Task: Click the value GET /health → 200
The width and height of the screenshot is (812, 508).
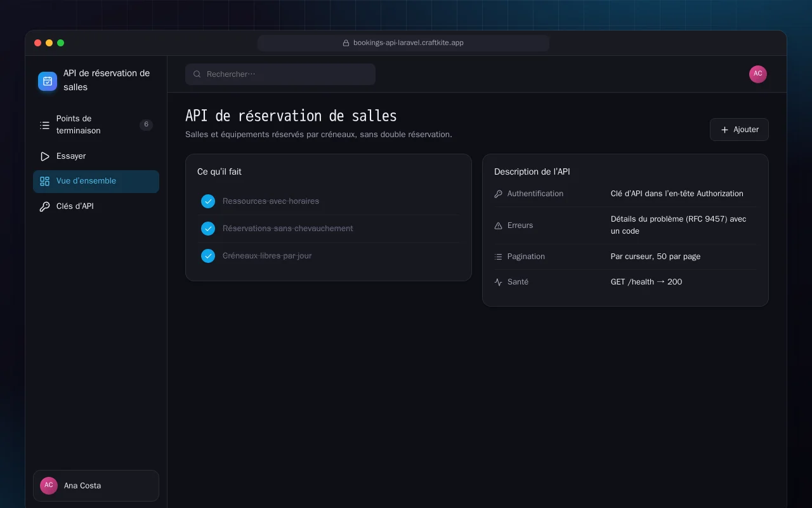Action: click(x=646, y=282)
